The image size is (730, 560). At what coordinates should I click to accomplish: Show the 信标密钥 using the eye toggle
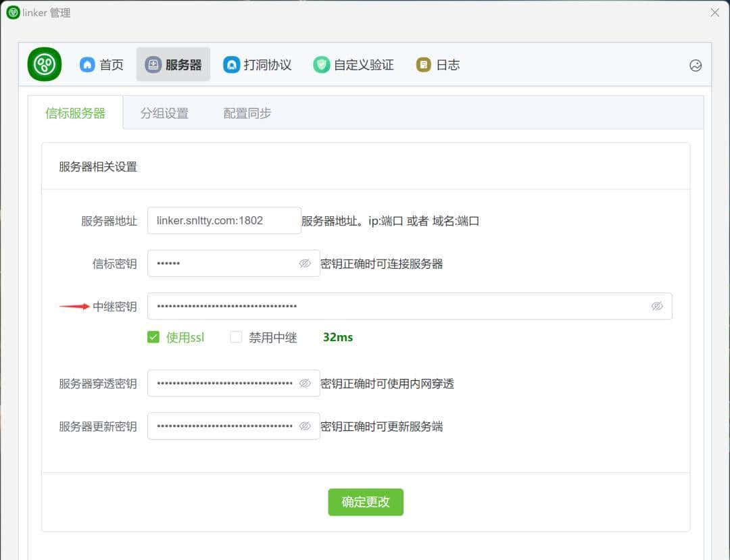306,263
